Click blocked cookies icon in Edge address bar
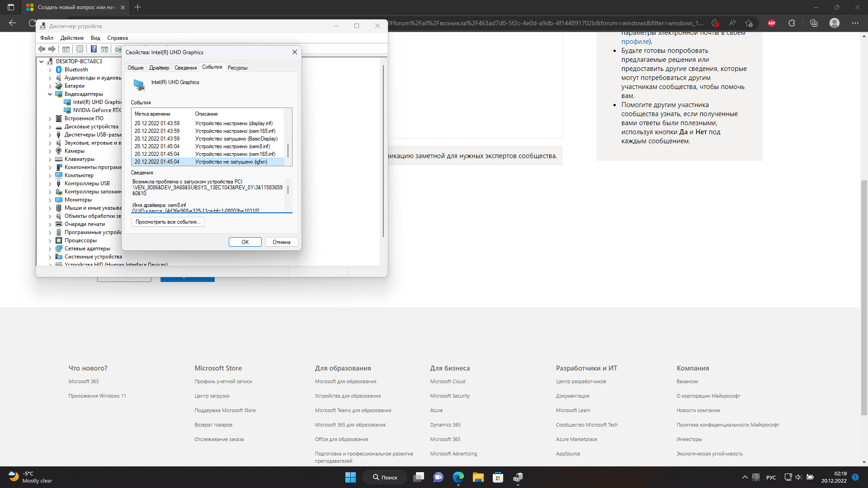The width and height of the screenshot is (868, 488). [715, 23]
